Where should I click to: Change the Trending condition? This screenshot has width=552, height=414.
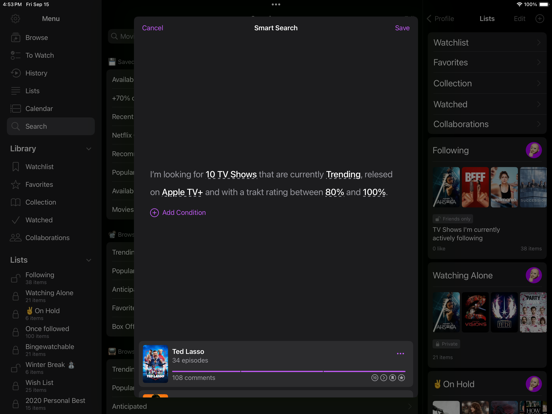click(343, 174)
